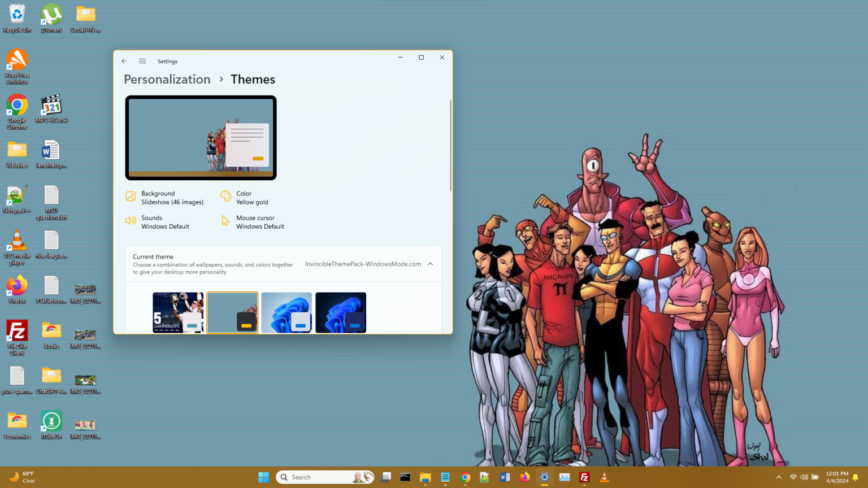
Task: Click the Personalization breadcrumb link
Action: click(167, 79)
